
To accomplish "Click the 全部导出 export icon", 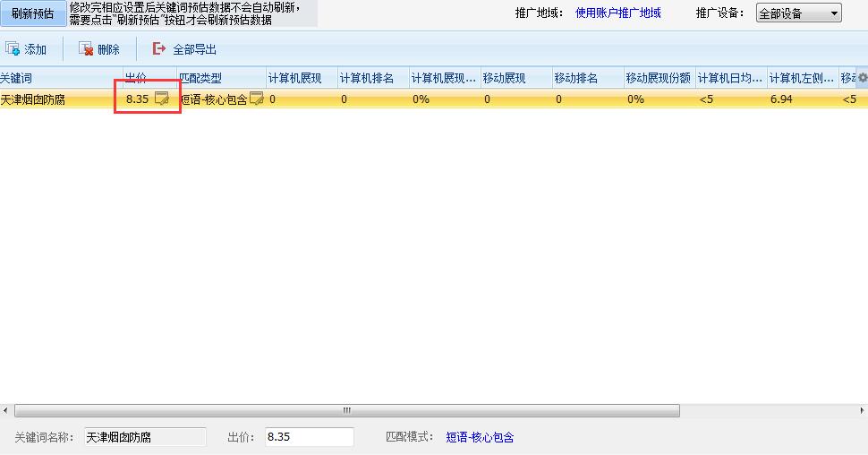I will [159, 49].
